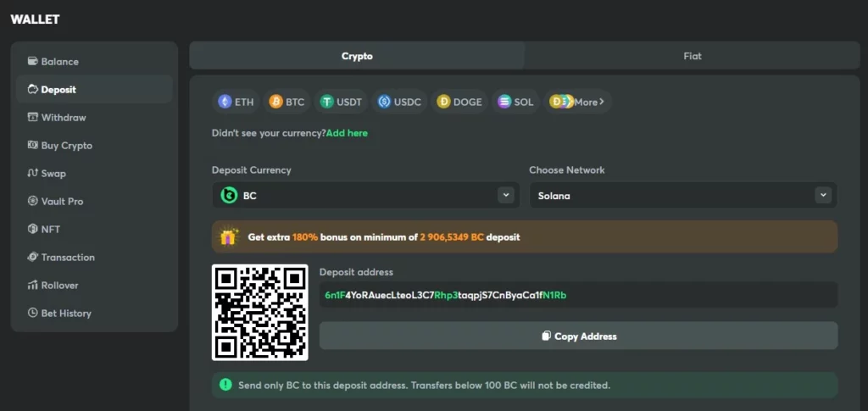
Task: Click the Vault Pro safe icon
Action: point(33,201)
